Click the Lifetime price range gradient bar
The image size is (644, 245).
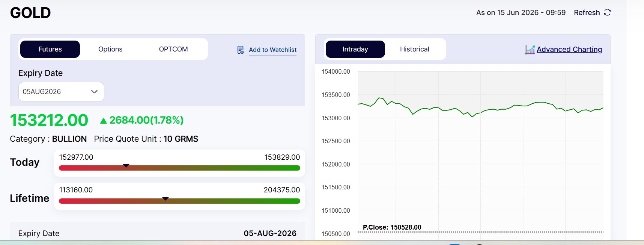pyautogui.click(x=179, y=201)
